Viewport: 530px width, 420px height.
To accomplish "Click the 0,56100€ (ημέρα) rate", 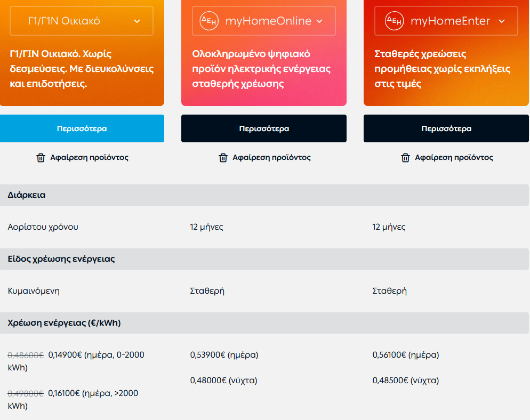I will (x=406, y=355).
